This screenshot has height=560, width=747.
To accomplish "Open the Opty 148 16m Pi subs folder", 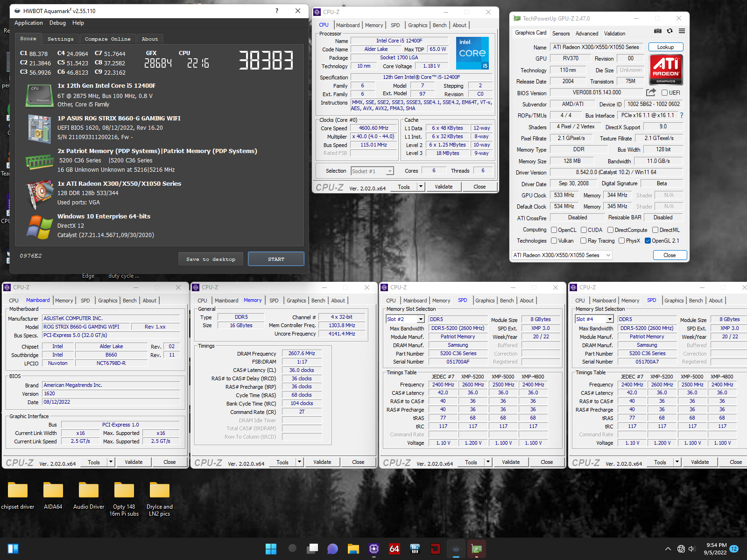I will click(x=124, y=500).
